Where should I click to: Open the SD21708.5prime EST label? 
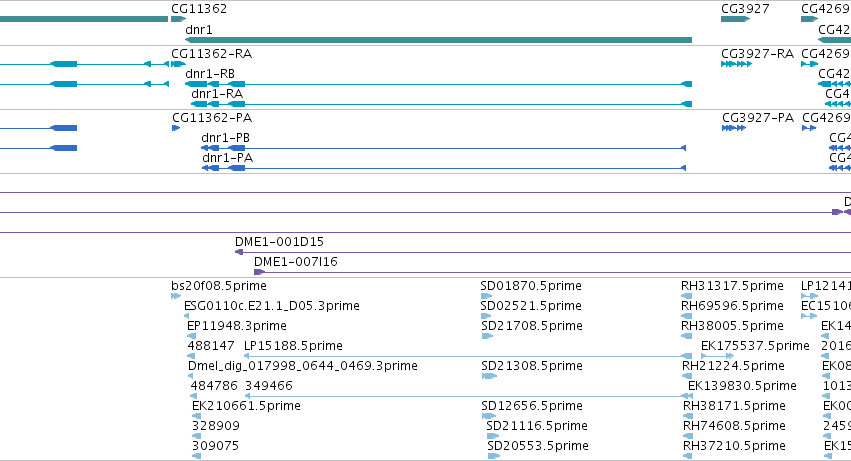pyautogui.click(x=532, y=326)
